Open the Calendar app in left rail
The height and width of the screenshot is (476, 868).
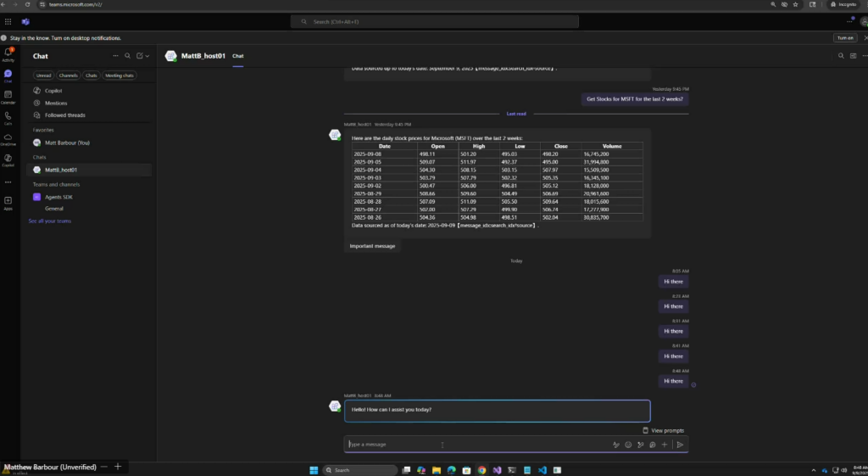[8, 97]
